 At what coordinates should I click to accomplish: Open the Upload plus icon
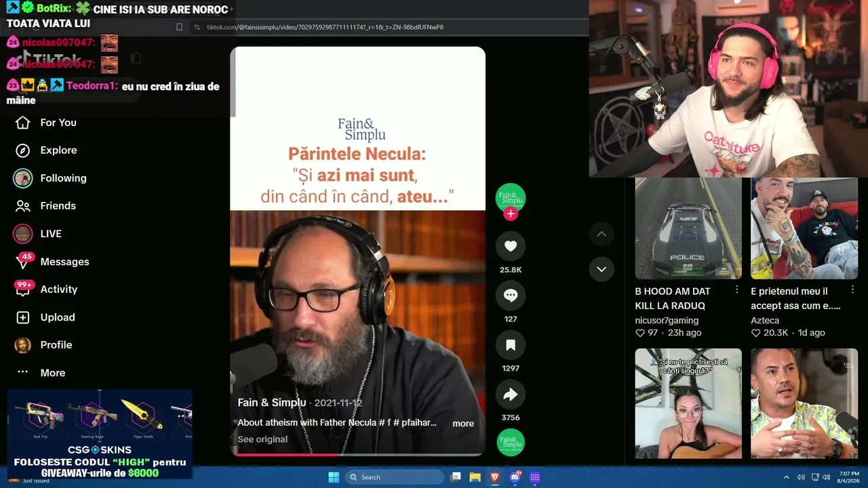point(23,317)
